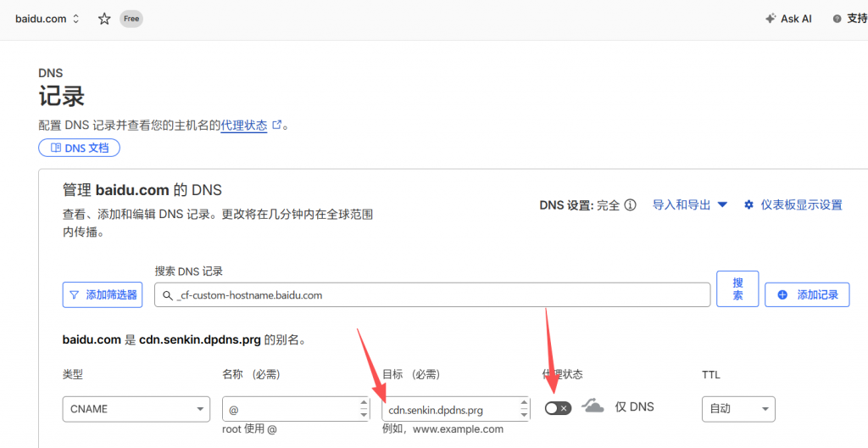The image size is (868, 448).
Task: Open the TTL 自动 dropdown
Action: point(737,409)
